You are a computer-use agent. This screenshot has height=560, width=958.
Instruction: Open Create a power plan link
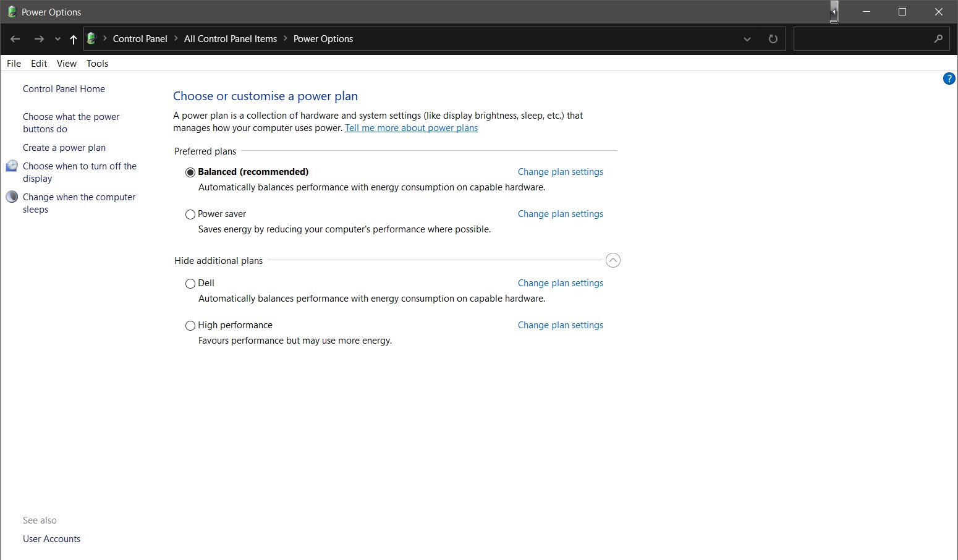pos(64,148)
